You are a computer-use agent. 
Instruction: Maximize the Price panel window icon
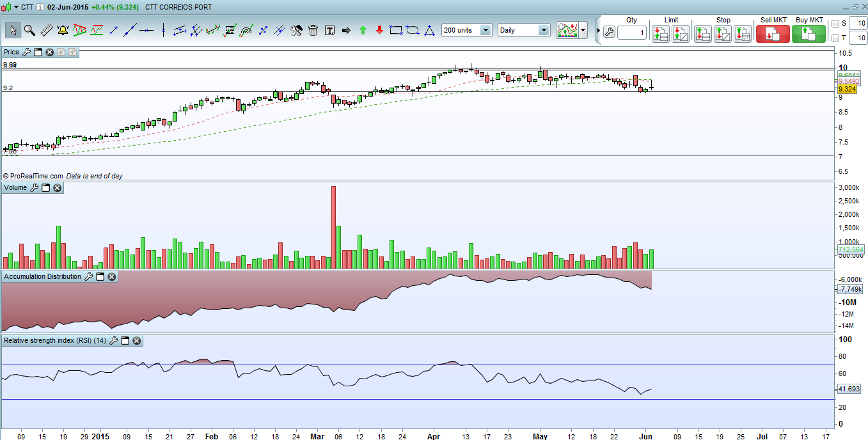(38, 52)
